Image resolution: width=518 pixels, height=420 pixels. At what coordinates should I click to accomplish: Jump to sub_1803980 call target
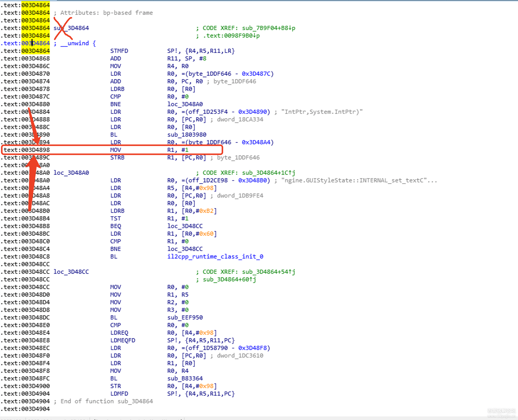coord(187,135)
